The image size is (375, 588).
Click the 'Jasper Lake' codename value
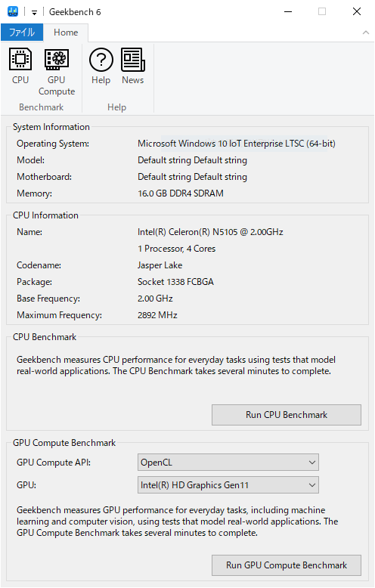click(160, 265)
